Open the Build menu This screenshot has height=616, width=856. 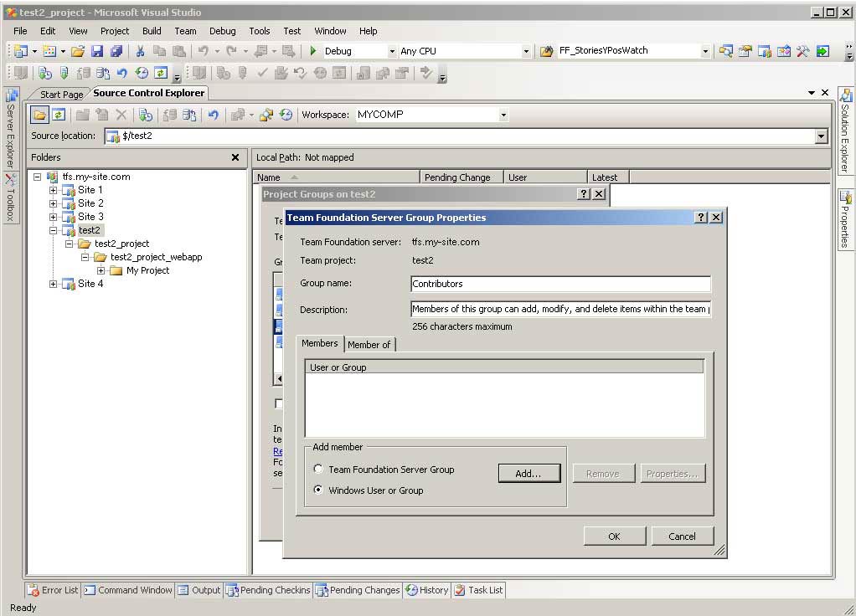tap(152, 31)
